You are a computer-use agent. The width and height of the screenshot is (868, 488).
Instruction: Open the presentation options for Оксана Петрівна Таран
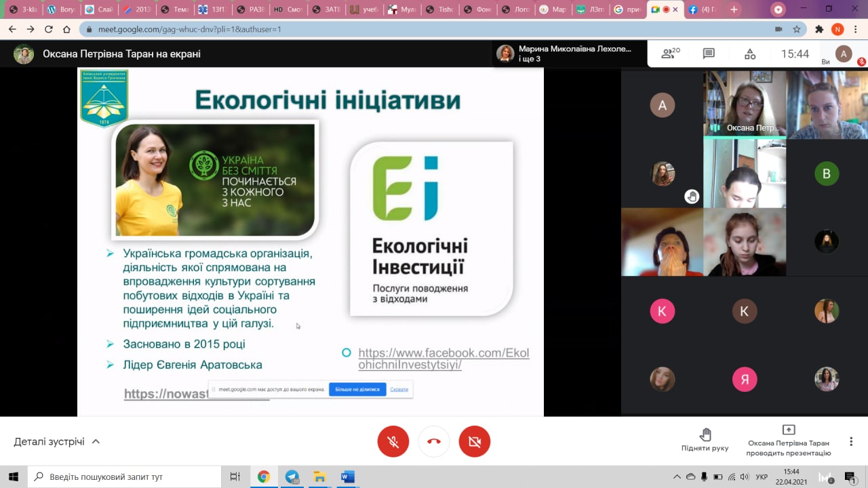[789, 441]
